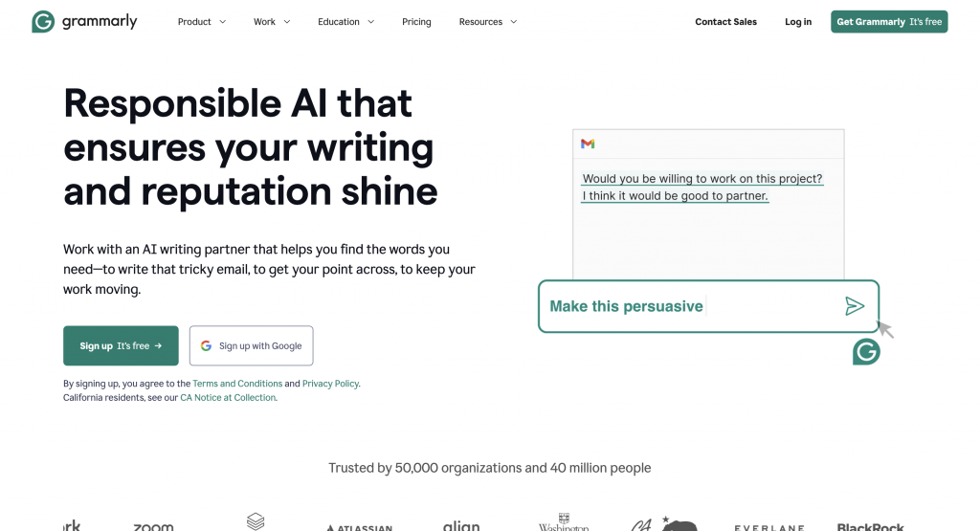
Task: Click the BlackRock logo in company strip
Action: [871, 526]
